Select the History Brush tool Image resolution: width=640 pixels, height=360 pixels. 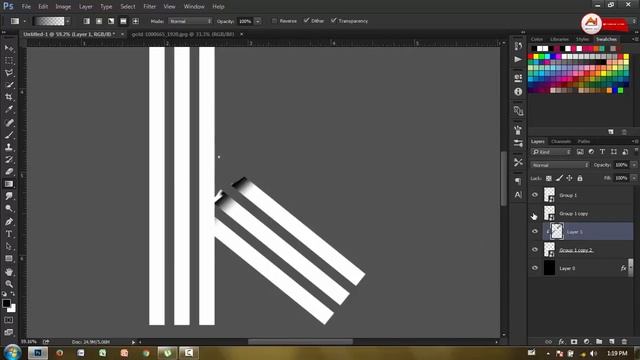point(9,159)
